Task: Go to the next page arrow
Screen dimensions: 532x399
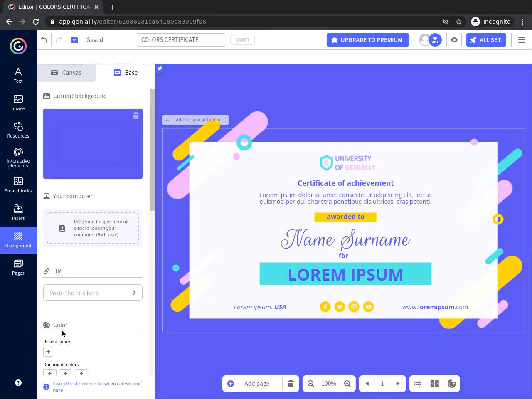Action: 398,384
